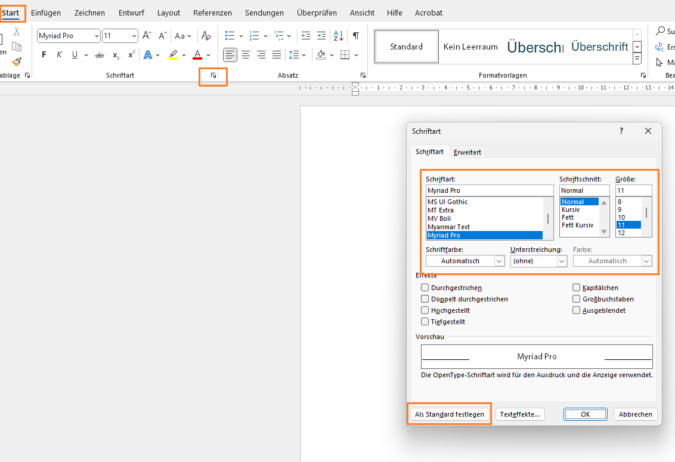Viewport: 675px width, 462px height.
Task: Check the Kapitälchen option
Action: [576, 287]
